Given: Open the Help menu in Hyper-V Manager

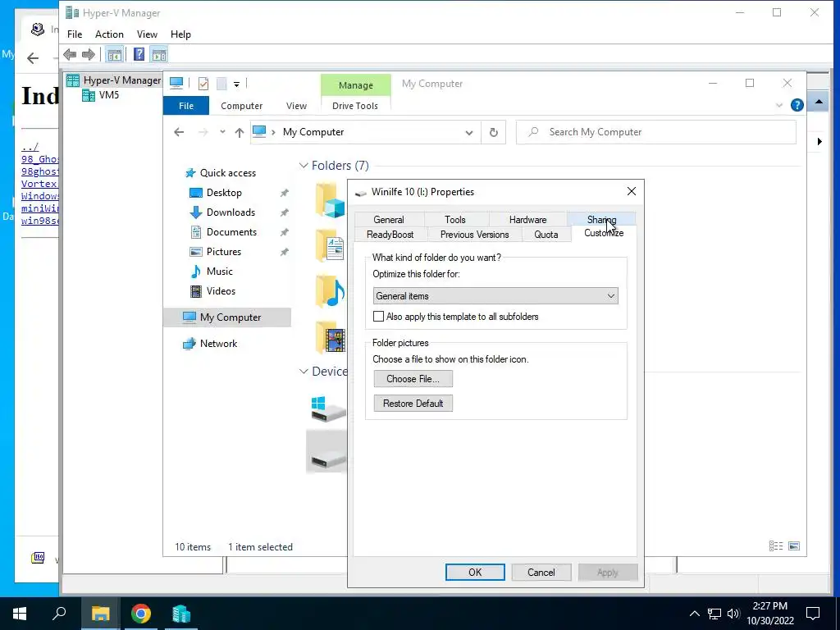Looking at the screenshot, I should [180, 34].
